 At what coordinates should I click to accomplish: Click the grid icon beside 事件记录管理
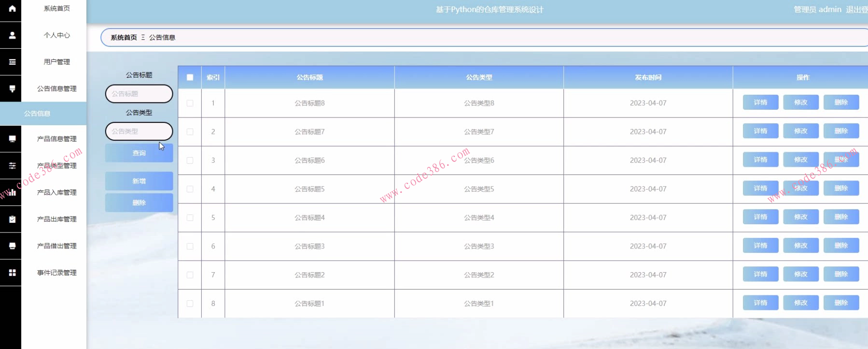point(12,273)
